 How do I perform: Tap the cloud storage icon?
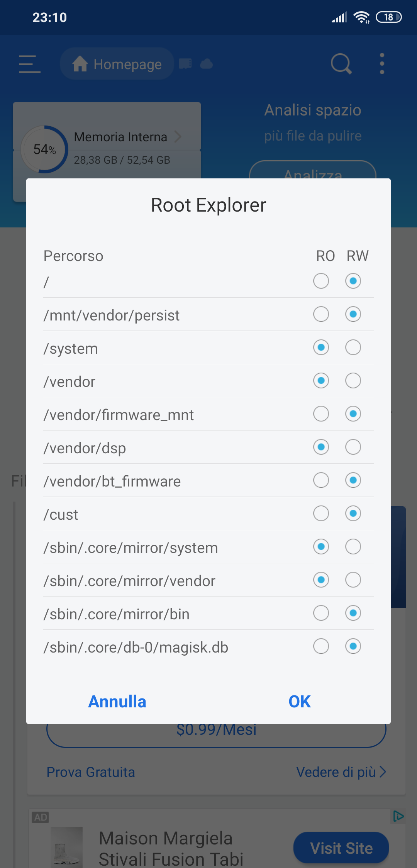pos(206,64)
